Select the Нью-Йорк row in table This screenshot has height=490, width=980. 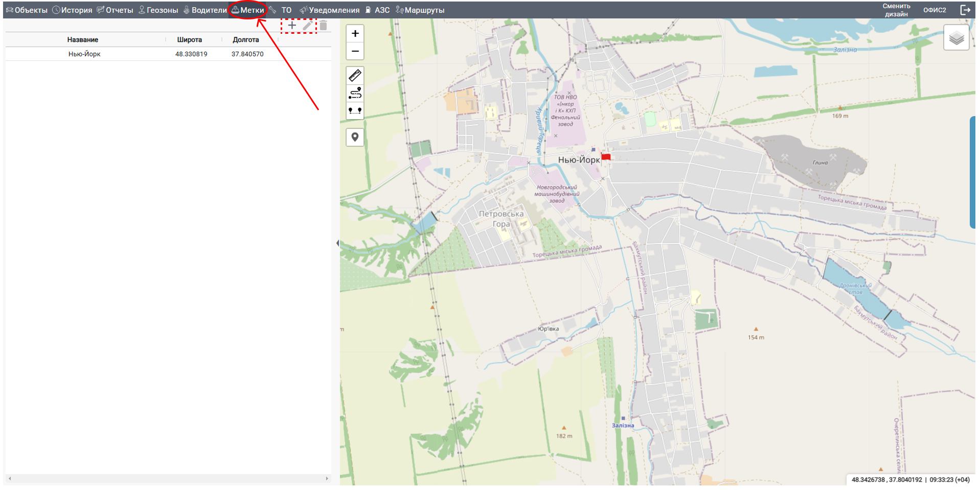(85, 54)
